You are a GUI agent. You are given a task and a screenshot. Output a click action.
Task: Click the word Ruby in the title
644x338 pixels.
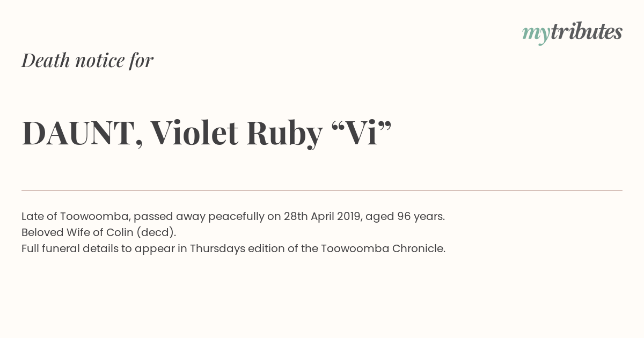click(x=284, y=134)
